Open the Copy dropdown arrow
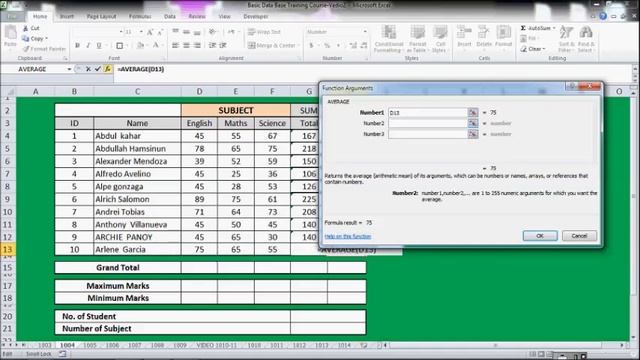 [x=47, y=38]
